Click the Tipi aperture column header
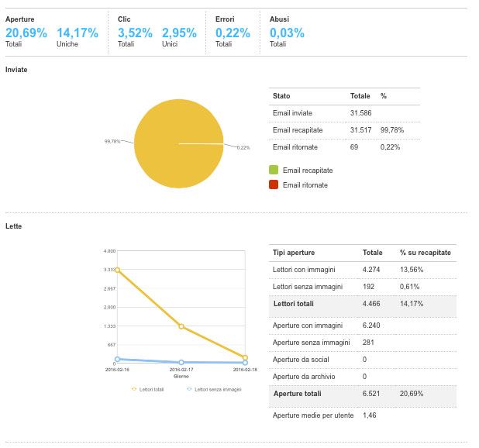The width and height of the screenshot is (479, 448). (293, 253)
